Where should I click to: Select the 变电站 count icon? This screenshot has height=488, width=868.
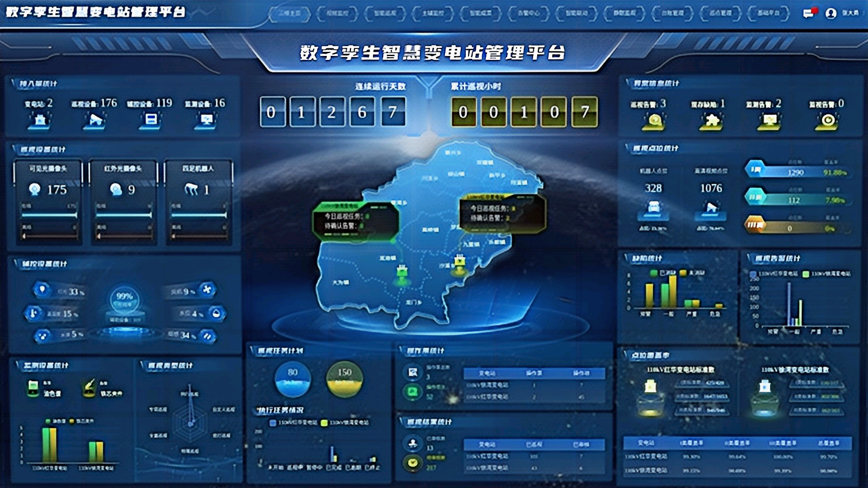40,120
